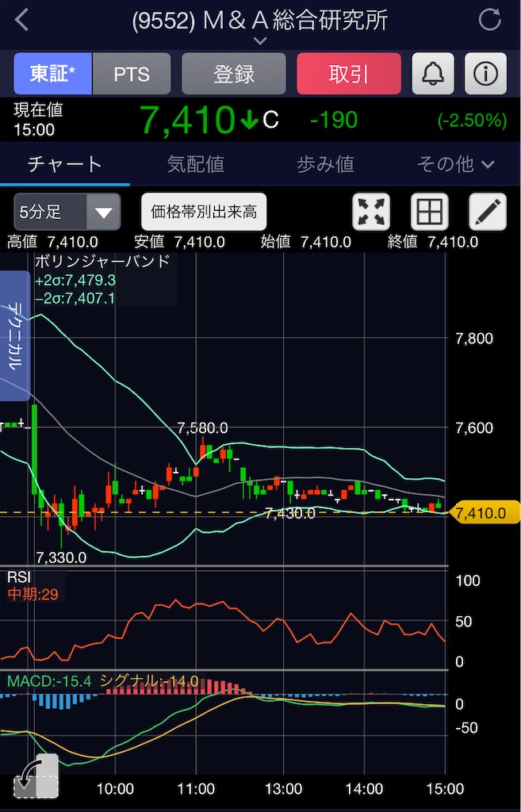Tap the 7,330.0 low marker
521x812 pixels.
[61, 557]
